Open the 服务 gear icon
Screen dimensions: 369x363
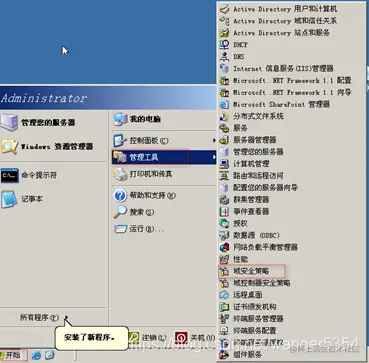tap(225, 128)
